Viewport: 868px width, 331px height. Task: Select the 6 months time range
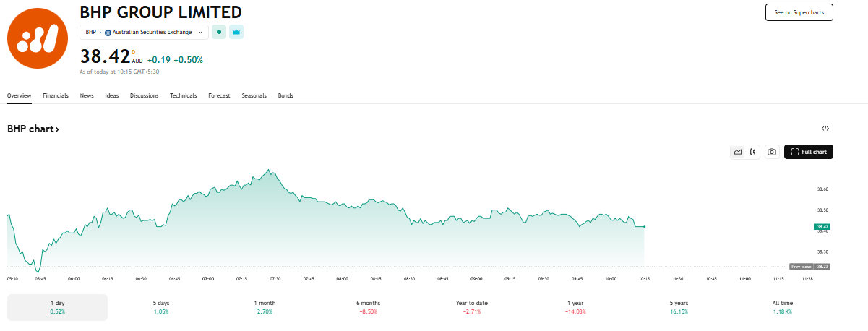click(x=369, y=307)
